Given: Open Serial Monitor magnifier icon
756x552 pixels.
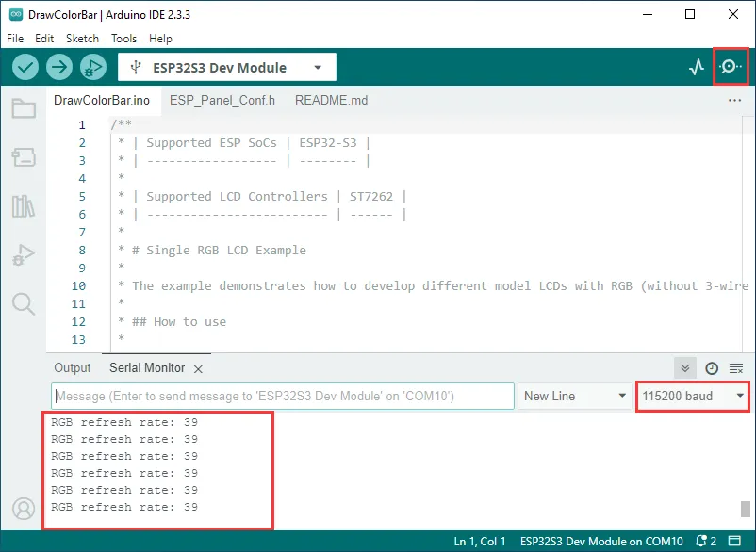Looking at the screenshot, I should (731, 68).
